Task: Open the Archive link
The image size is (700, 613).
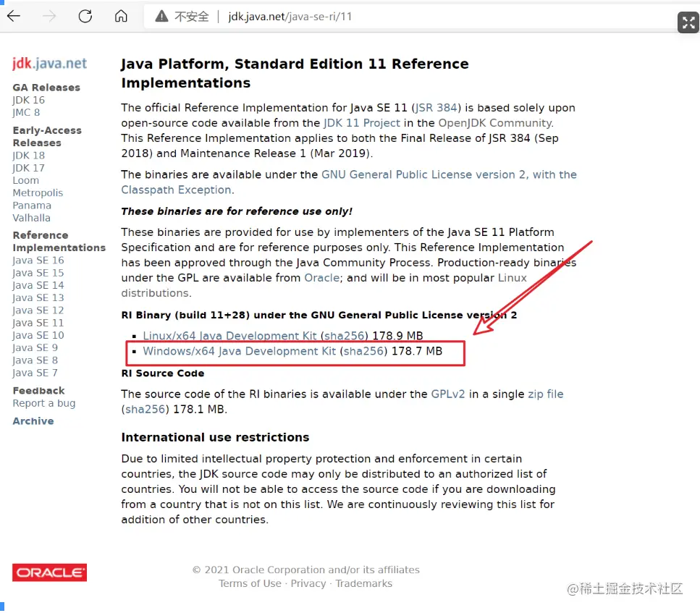Action: coord(33,421)
